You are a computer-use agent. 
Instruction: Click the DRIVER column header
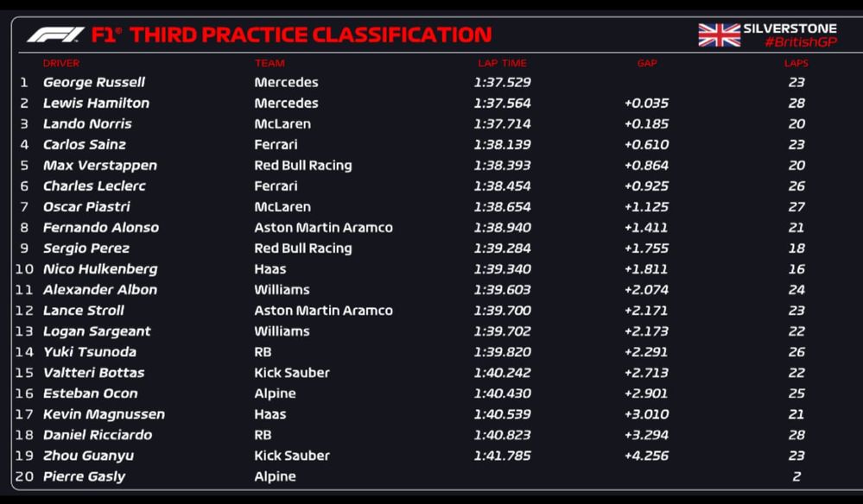point(61,63)
